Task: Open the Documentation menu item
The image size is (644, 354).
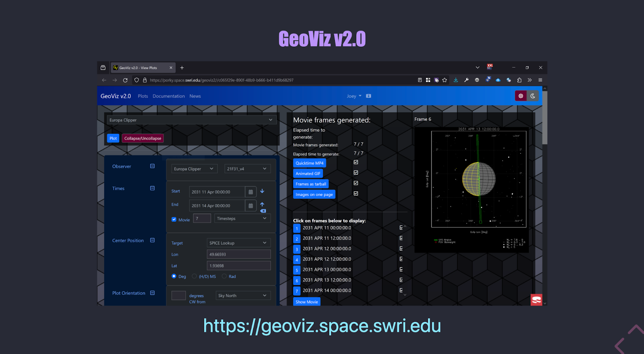Action: click(x=169, y=96)
